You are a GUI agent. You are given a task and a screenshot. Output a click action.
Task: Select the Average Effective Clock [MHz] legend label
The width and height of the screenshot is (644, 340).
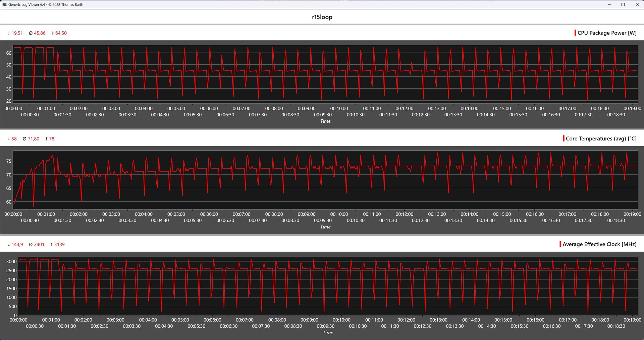[599, 244]
